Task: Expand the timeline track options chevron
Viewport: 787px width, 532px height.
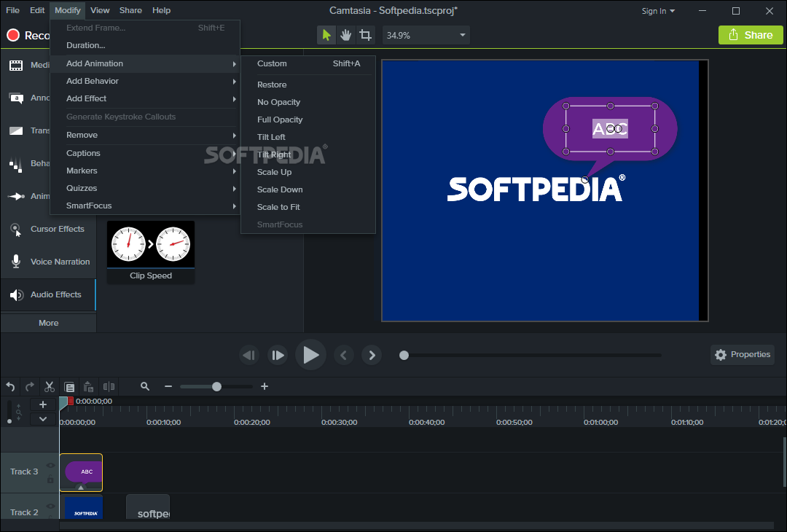Action: (43, 418)
